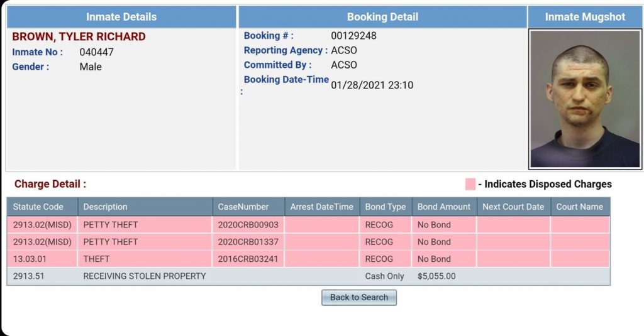The height and width of the screenshot is (336, 644).
Task: Click the Court Name column header
Action: (x=580, y=207)
